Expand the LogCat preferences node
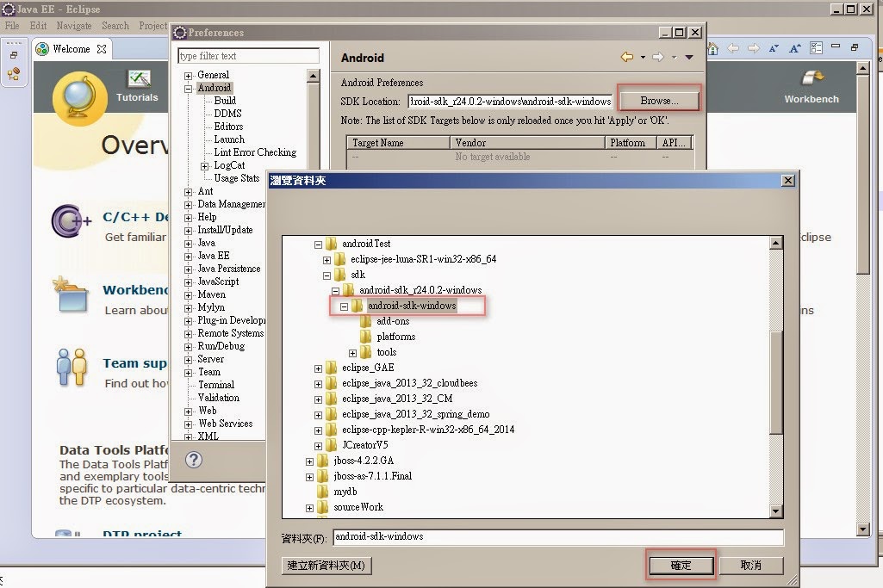This screenshot has height=588, width=883. pos(205,166)
